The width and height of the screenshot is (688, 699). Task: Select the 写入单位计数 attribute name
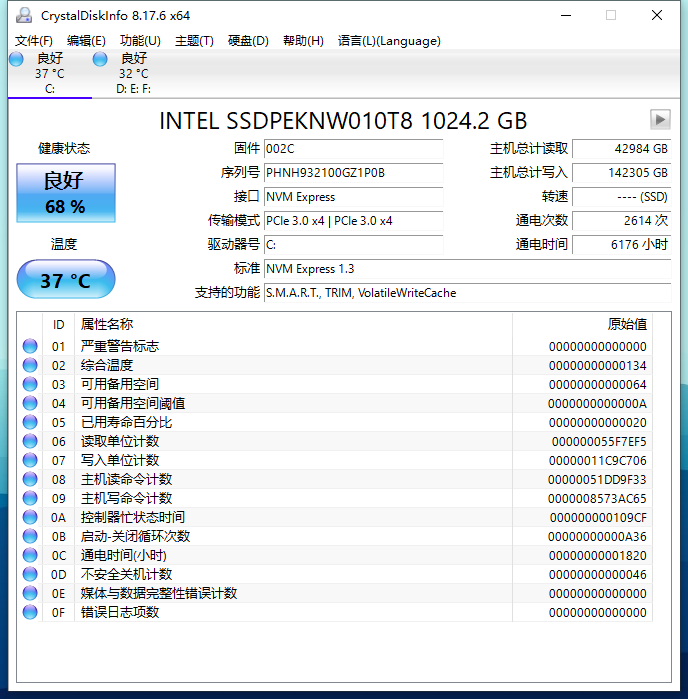[120, 460]
